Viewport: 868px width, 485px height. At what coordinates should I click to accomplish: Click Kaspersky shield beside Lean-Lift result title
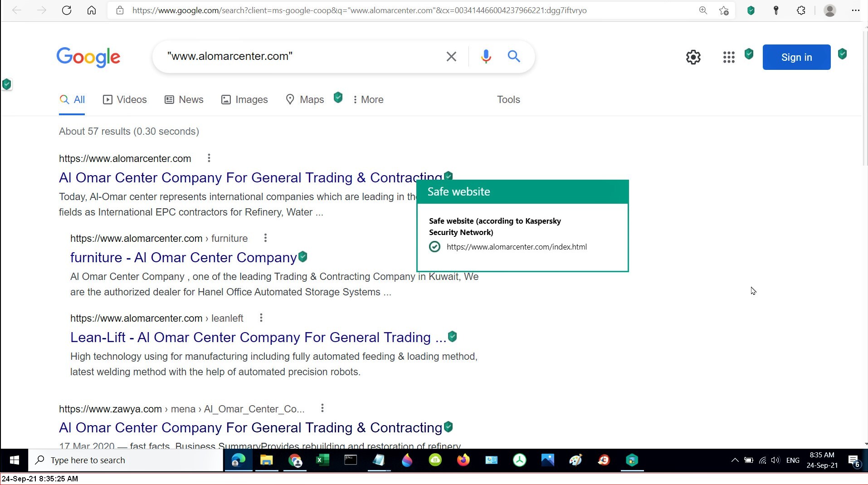tap(452, 336)
